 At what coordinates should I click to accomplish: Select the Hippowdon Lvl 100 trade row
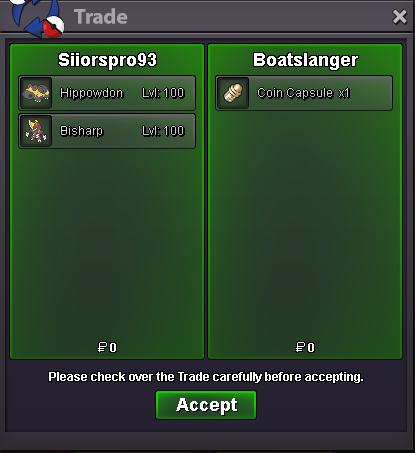107,93
